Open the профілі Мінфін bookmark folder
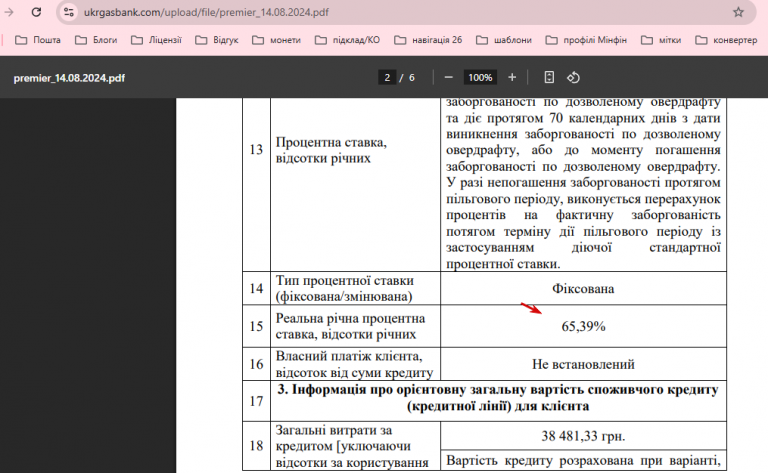The image size is (768, 473). 586,40
